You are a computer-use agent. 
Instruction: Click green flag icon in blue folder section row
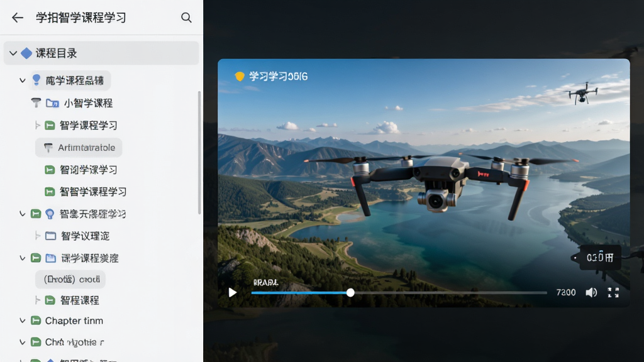click(x=36, y=258)
